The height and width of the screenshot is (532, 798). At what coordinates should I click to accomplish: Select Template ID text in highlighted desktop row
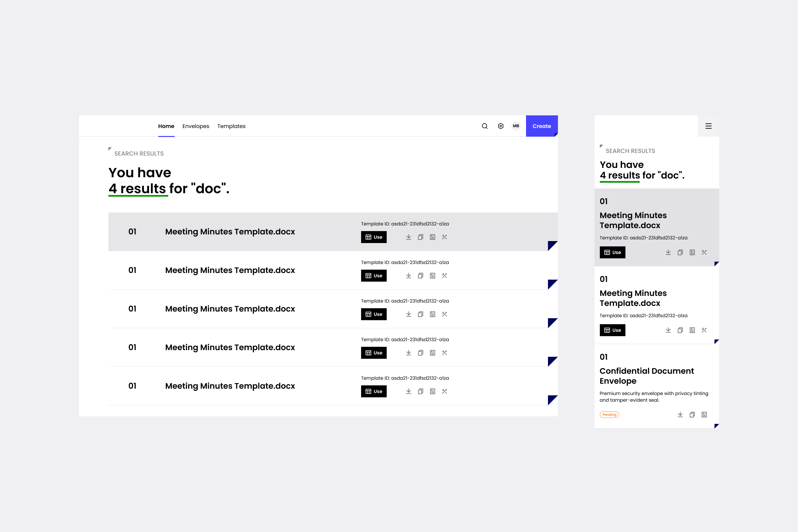[405, 224]
